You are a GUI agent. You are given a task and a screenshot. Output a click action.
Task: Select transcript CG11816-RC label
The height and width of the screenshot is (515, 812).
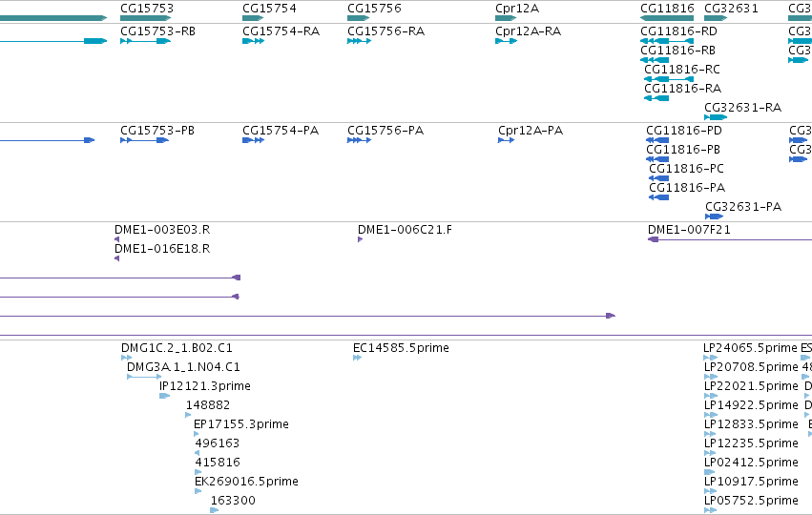[x=682, y=70]
